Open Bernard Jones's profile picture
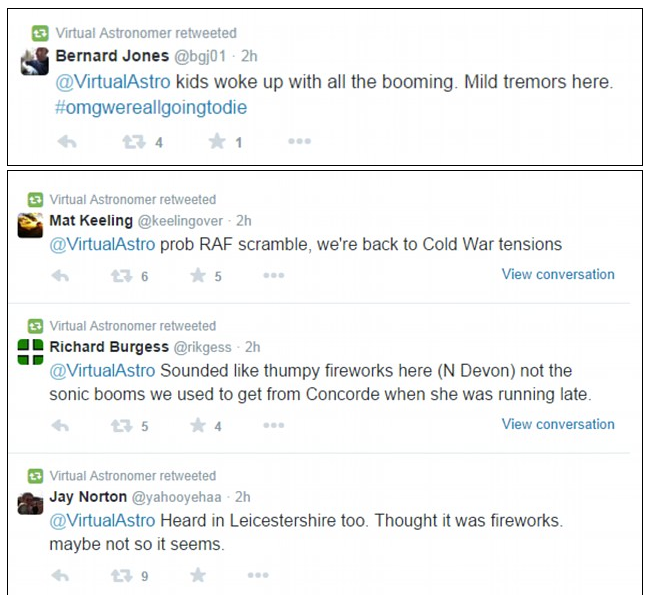This screenshot has height=595, width=650. 35,61
